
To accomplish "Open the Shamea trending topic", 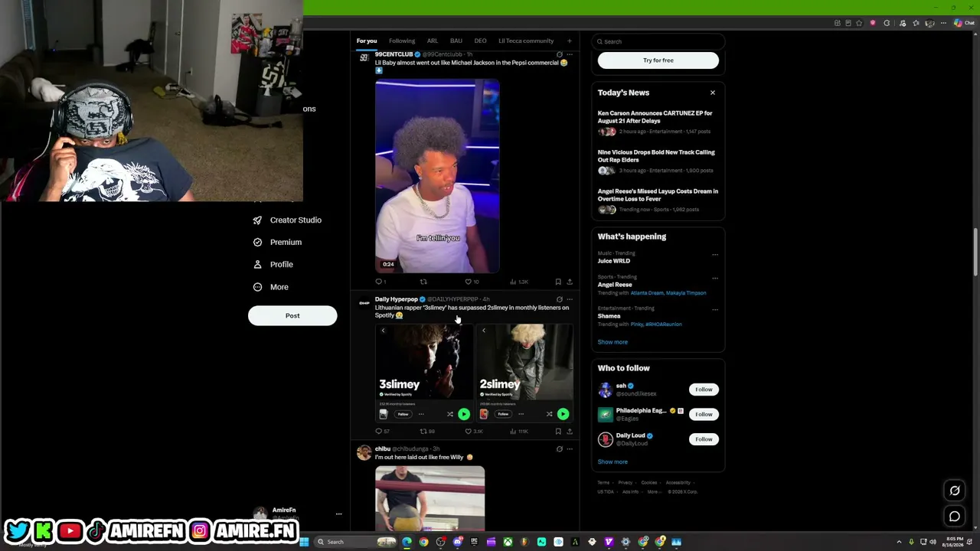I will 609,316.
